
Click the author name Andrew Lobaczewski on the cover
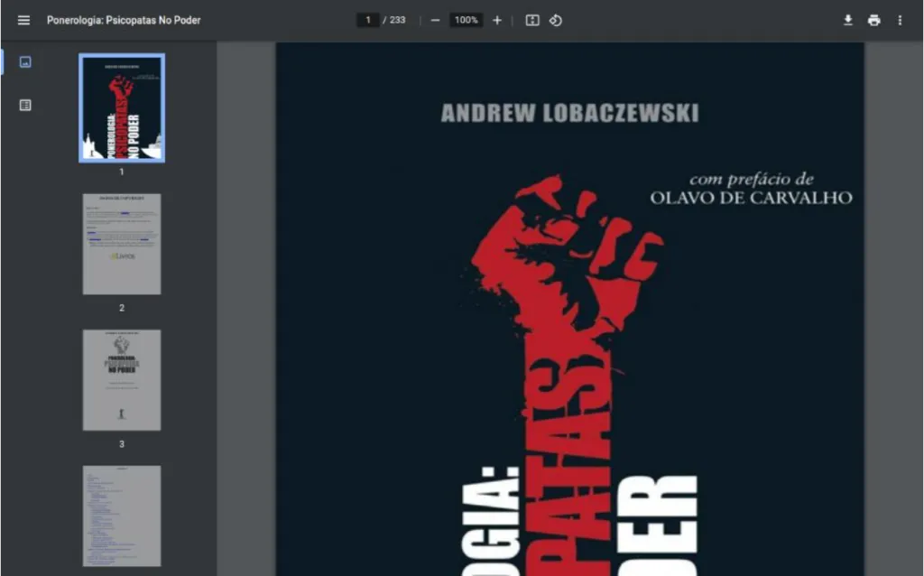coord(569,114)
